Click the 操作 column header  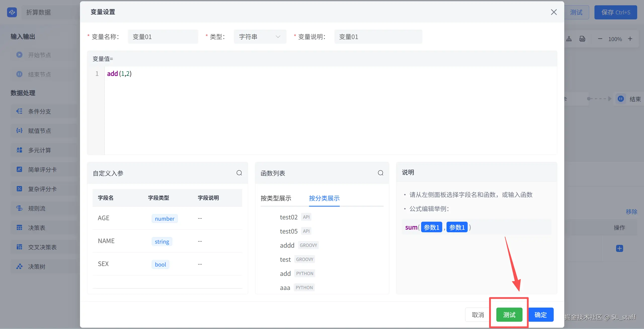point(619,227)
